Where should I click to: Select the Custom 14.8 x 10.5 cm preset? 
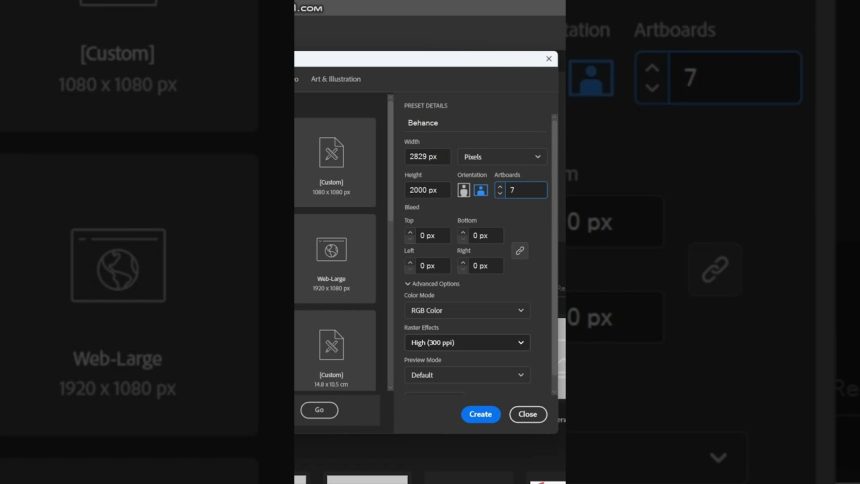[335, 351]
